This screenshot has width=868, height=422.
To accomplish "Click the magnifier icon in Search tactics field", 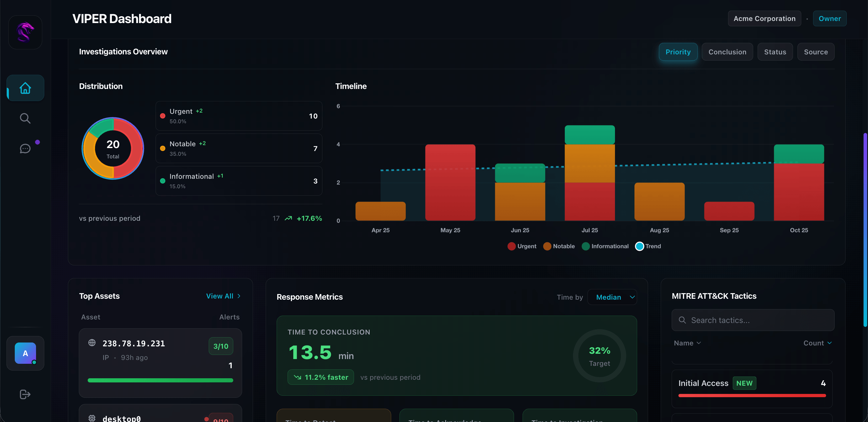I will click(x=682, y=320).
